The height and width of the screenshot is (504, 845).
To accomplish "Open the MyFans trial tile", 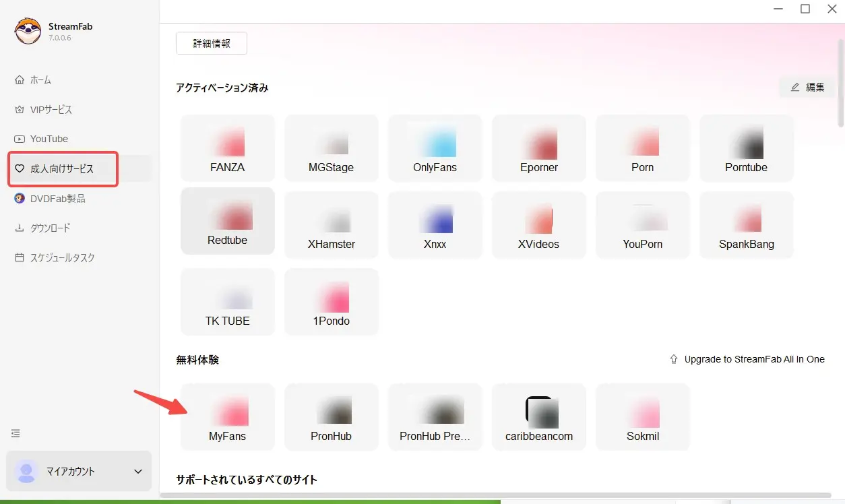I will [x=228, y=417].
